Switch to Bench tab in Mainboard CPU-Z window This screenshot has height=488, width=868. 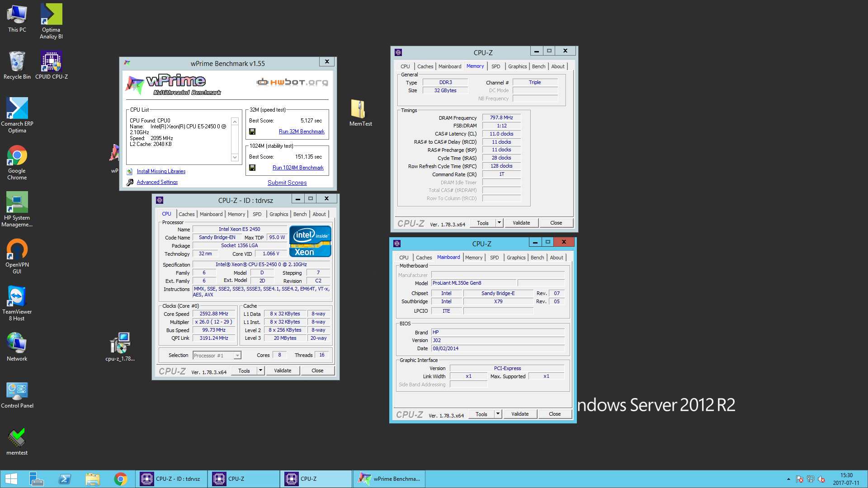537,258
